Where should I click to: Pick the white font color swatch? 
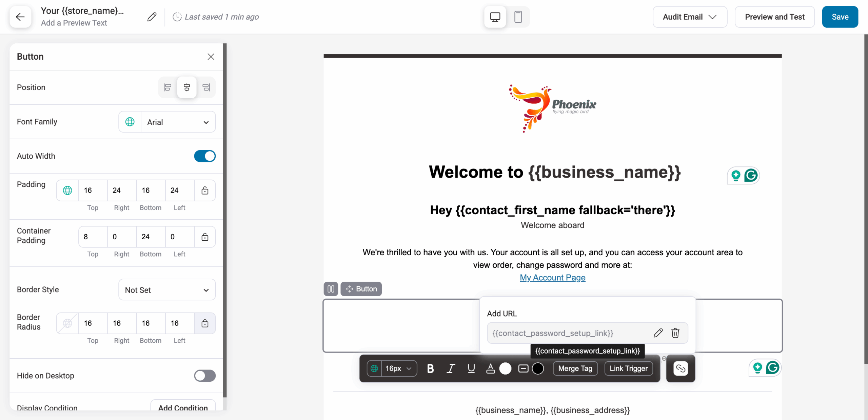tap(505, 368)
